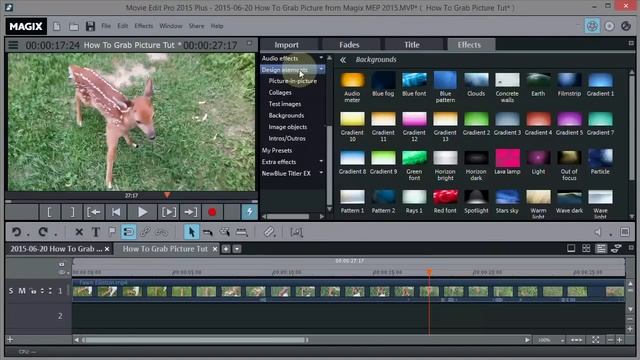
Task: Go back using the double chevron icon
Action: 343,60
